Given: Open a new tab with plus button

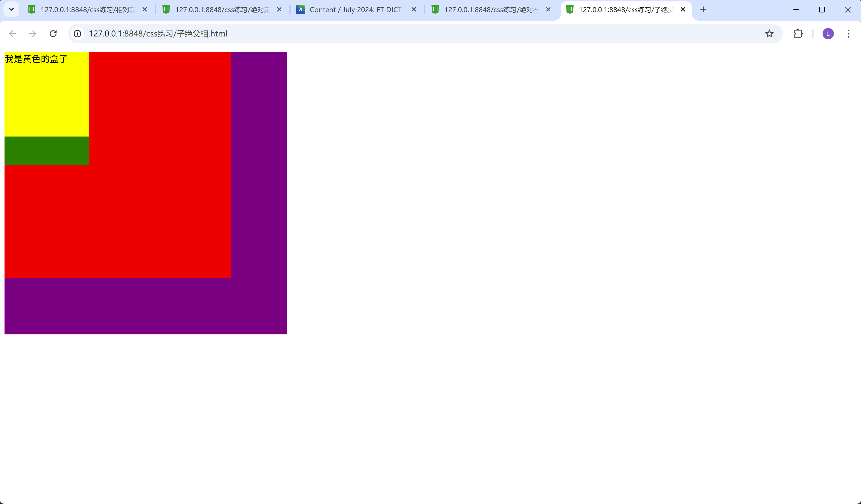Looking at the screenshot, I should coord(703,10).
